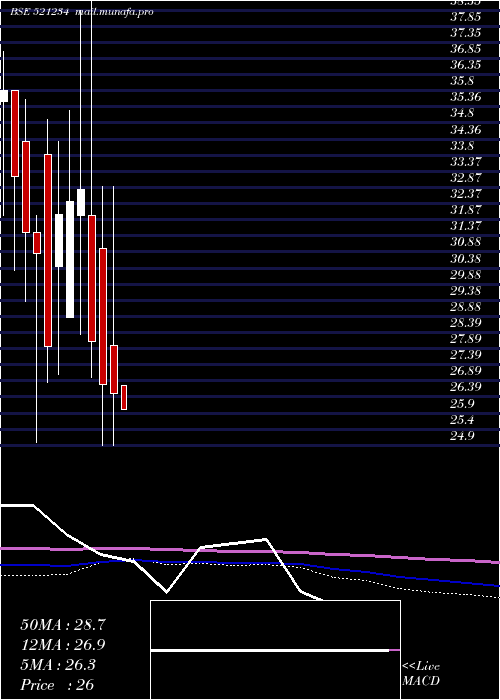Viewport: 500px width, 700px height.
Task: Select the 29.88 price axis label
Action: (466, 274)
